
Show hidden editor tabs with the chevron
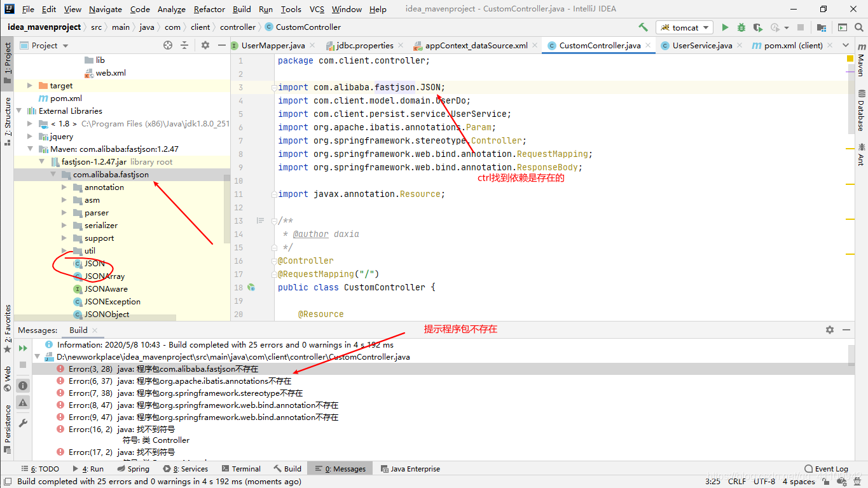pyautogui.click(x=846, y=45)
